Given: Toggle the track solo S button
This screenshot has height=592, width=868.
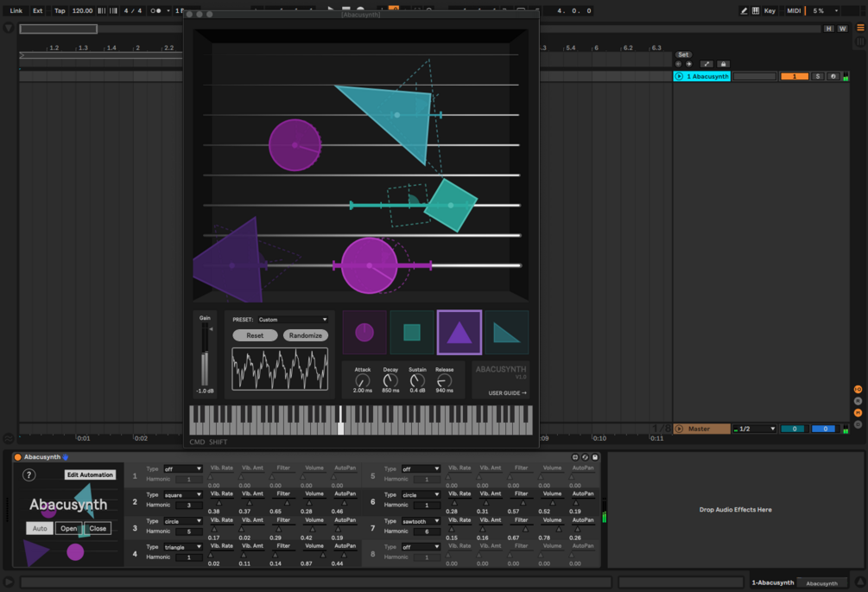Looking at the screenshot, I should tap(818, 76).
